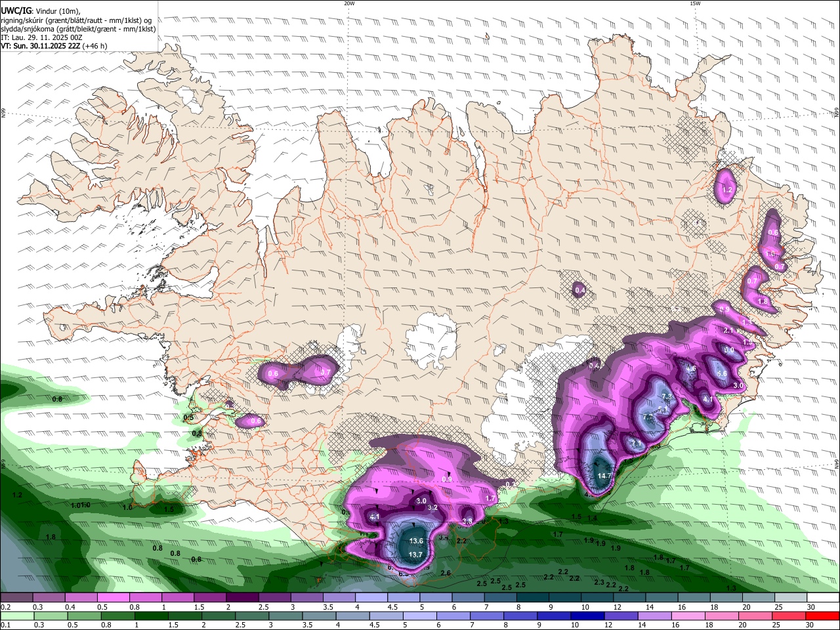
Task: Click the 3.8 value in the southern purple patch
Action: [468, 521]
